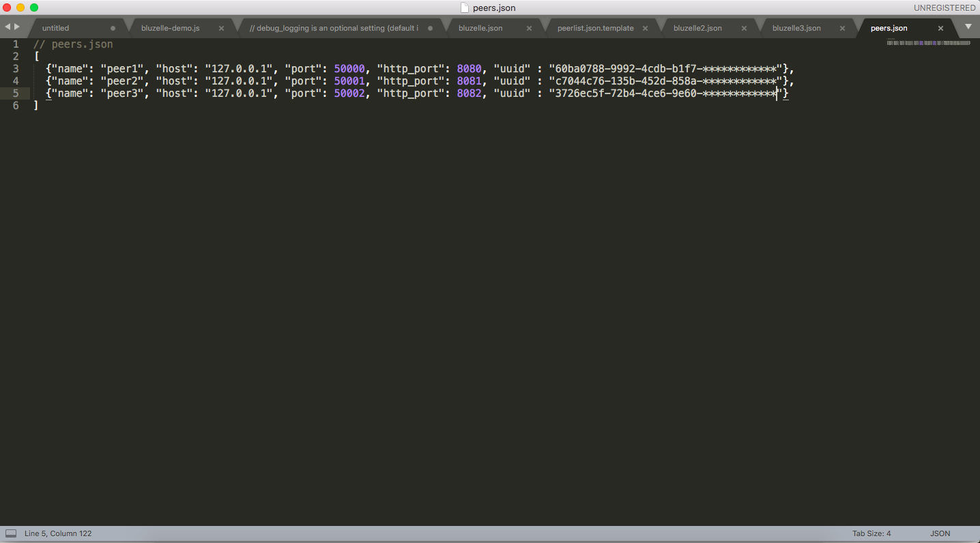Close the peers.json tab
Image resolution: width=980 pixels, height=543 pixels.
pyautogui.click(x=940, y=29)
